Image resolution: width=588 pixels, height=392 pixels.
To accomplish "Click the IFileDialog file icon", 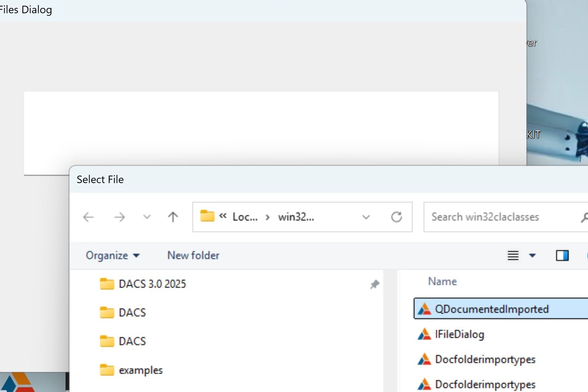I will tap(424, 334).
